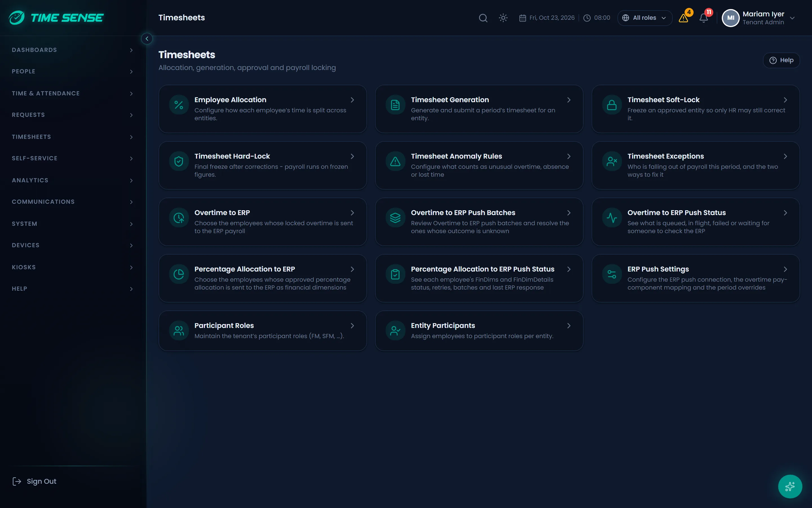
Task: Open the warning alerts triangle icon
Action: (x=683, y=18)
